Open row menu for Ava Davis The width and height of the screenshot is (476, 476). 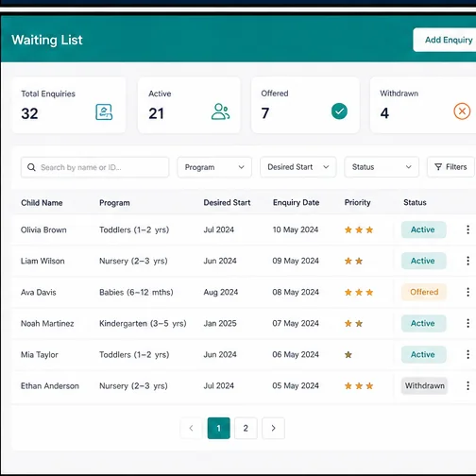tap(467, 292)
